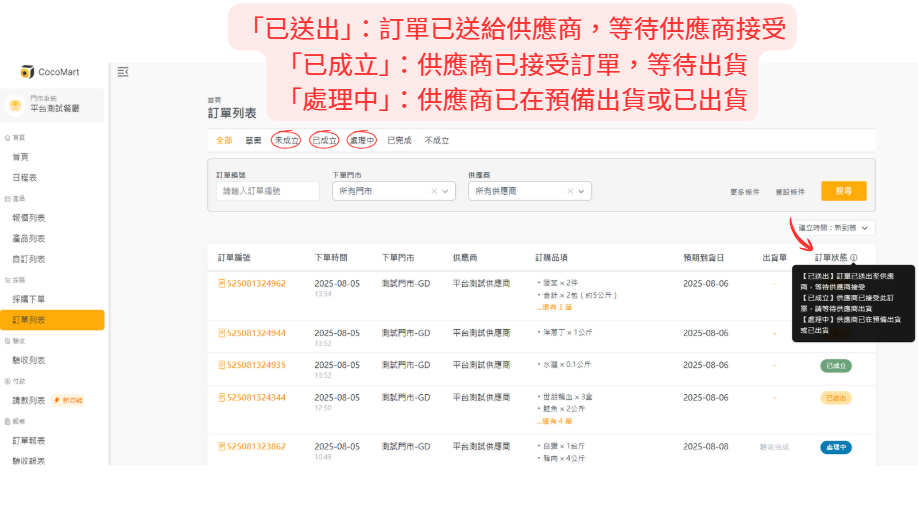Expand 還有 4 筆 in order 525081324344
The width and height of the screenshot is (918, 514).
pos(554,421)
